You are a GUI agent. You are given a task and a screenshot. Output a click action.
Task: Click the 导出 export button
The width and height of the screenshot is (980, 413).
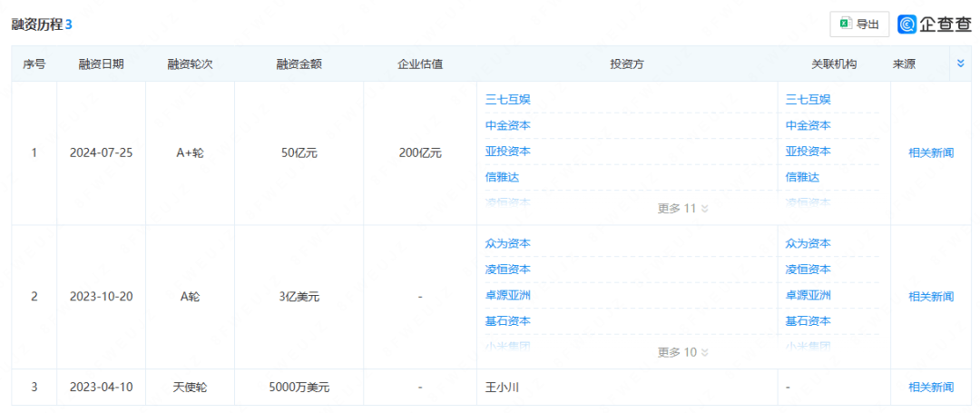point(859,25)
